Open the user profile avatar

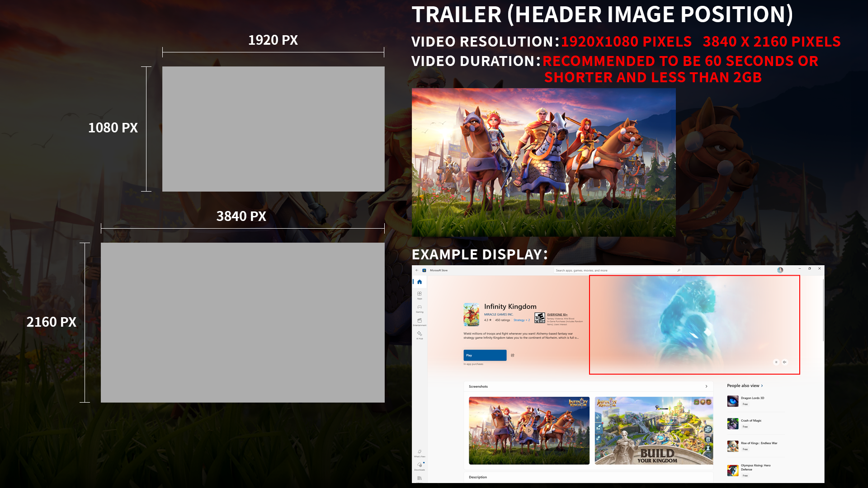pyautogui.click(x=780, y=270)
